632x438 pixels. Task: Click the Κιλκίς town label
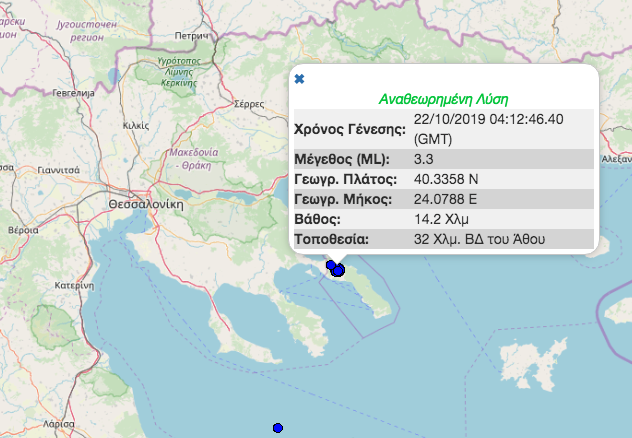click(134, 126)
